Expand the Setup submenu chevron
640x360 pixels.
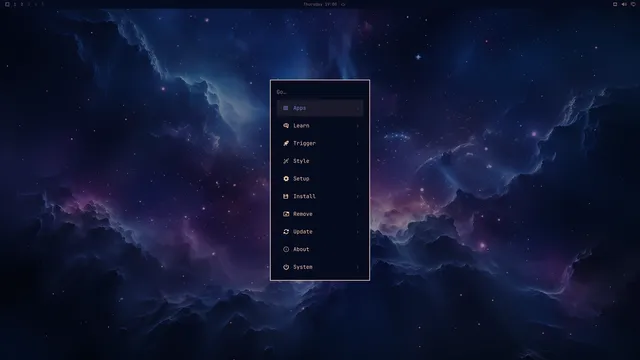[358, 179]
